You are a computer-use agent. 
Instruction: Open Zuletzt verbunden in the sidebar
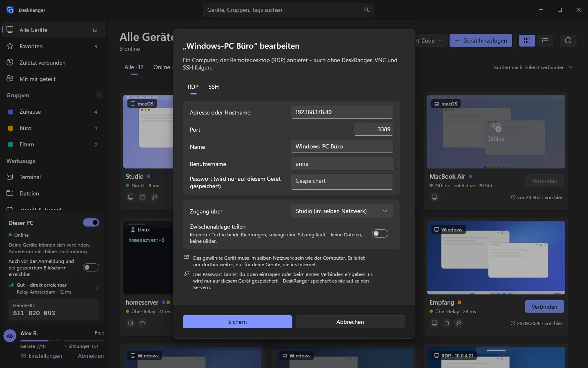tap(54, 63)
